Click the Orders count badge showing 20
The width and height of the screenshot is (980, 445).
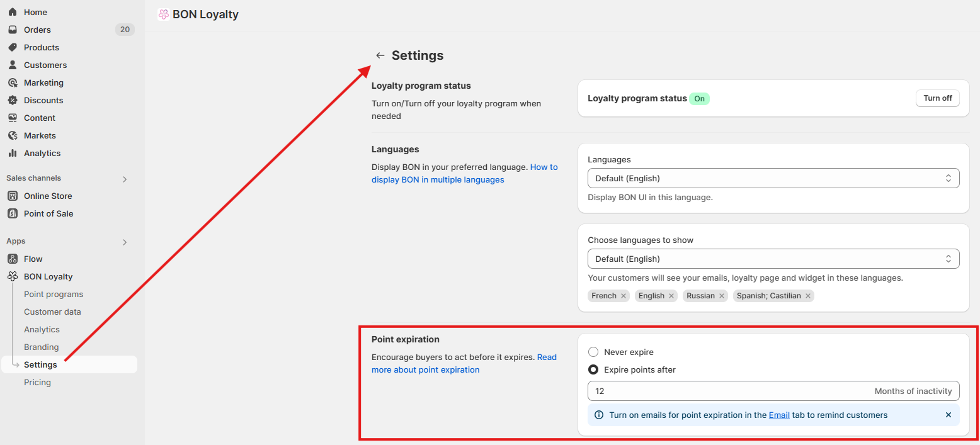coord(125,30)
